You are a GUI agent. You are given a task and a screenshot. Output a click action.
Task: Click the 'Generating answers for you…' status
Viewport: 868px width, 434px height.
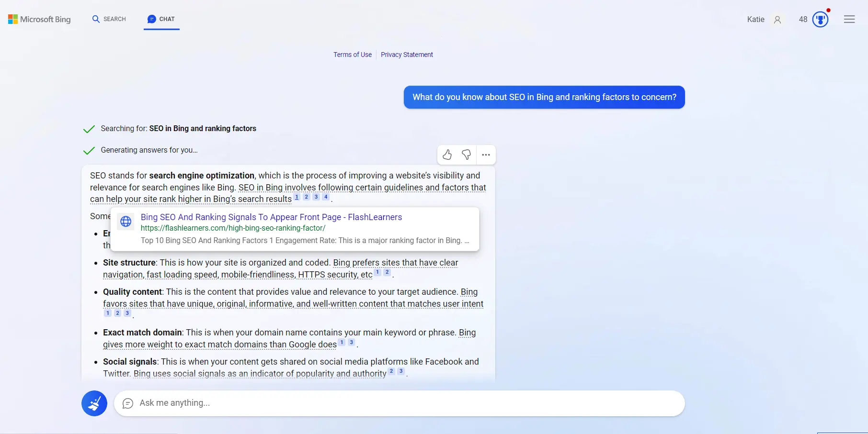coord(149,150)
